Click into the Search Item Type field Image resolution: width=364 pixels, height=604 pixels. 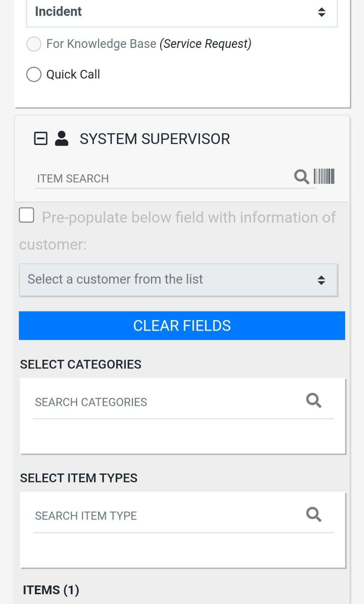tap(166, 516)
